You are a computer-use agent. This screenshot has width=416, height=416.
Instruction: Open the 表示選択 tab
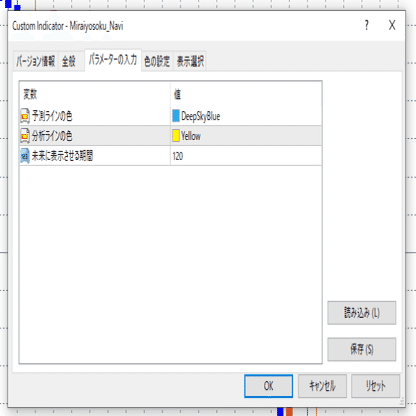click(190, 61)
